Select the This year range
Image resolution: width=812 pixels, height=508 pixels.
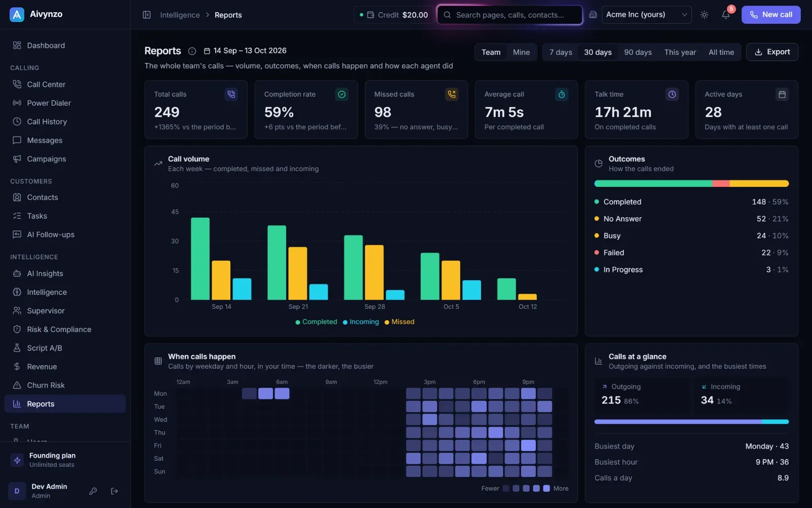coord(680,52)
